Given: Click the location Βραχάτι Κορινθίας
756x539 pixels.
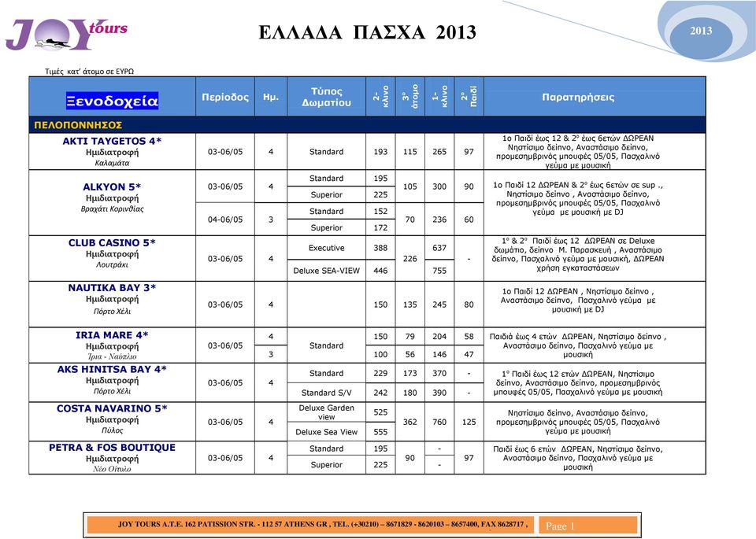Looking at the screenshot, I should pyautogui.click(x=112, y=209).
